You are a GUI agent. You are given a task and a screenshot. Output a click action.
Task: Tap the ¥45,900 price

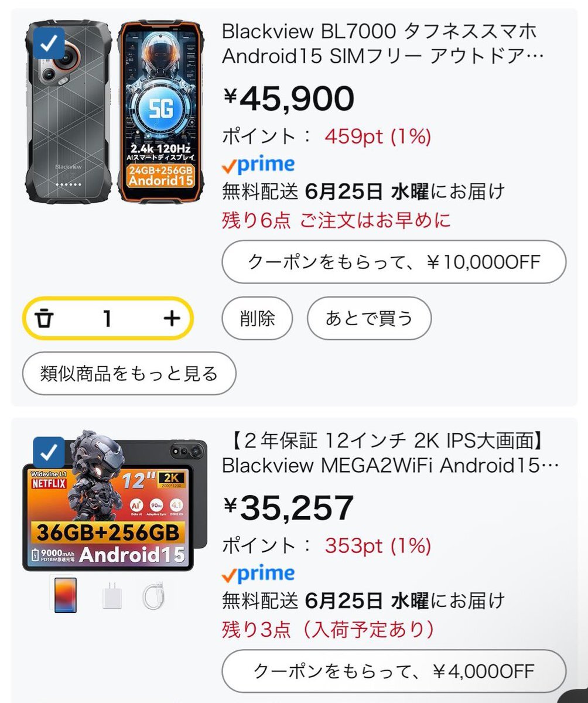[288, 99]
